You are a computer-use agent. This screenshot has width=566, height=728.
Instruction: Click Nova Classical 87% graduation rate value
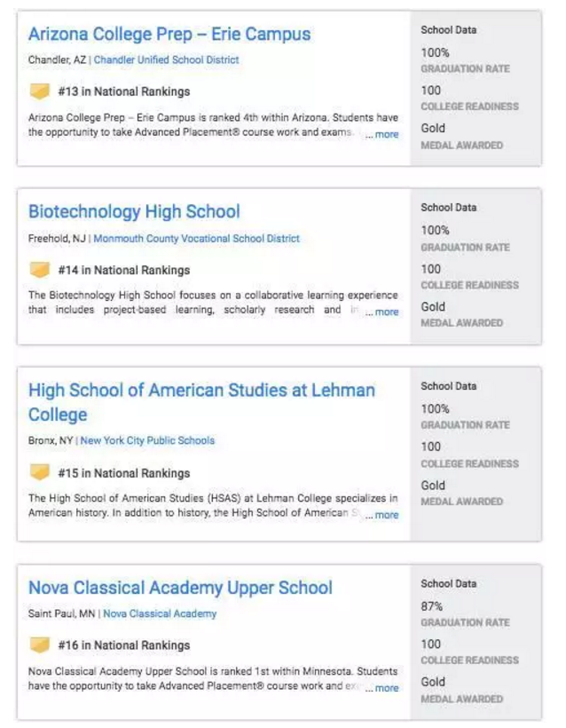[431, 606]
